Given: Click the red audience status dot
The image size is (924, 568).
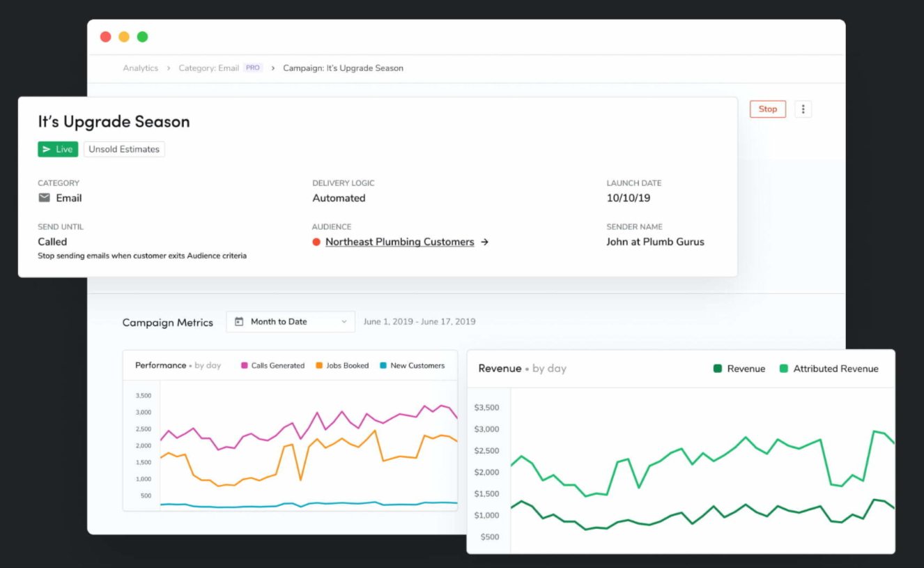Looking at the screenshot, I should (316, 241).
